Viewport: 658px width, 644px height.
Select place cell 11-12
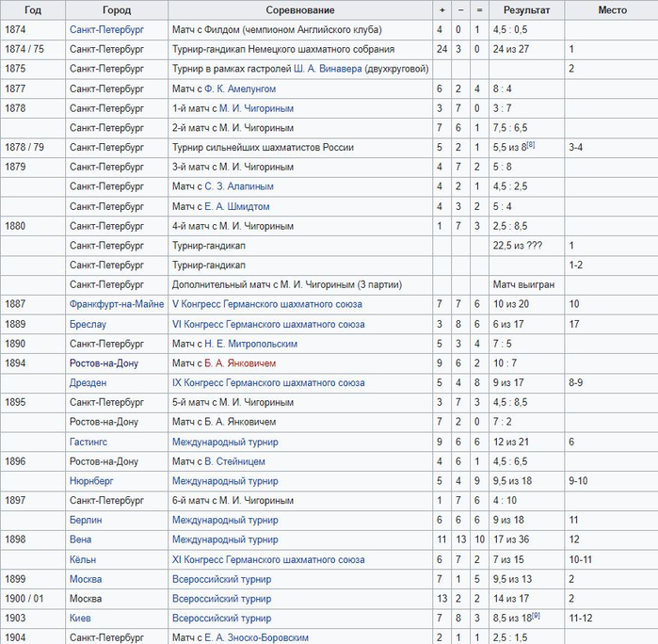click(612, 619)
